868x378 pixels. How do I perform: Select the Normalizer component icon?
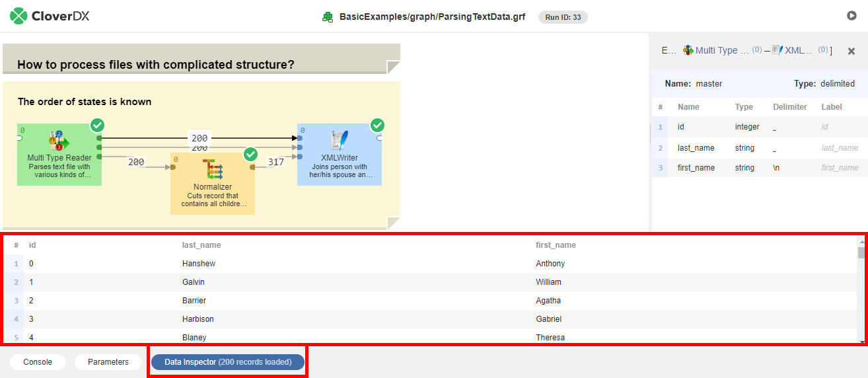click(212, 170)
